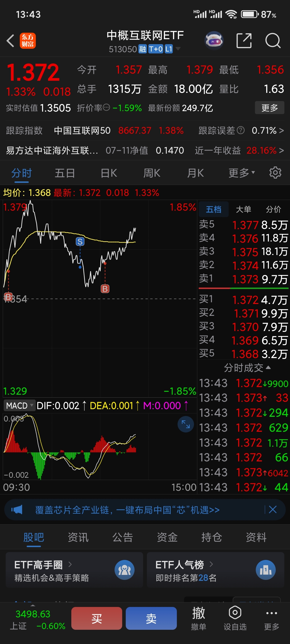The image size is (290, 644).
Task: Tap the gray 更多 details button
Action: [270, 108]
